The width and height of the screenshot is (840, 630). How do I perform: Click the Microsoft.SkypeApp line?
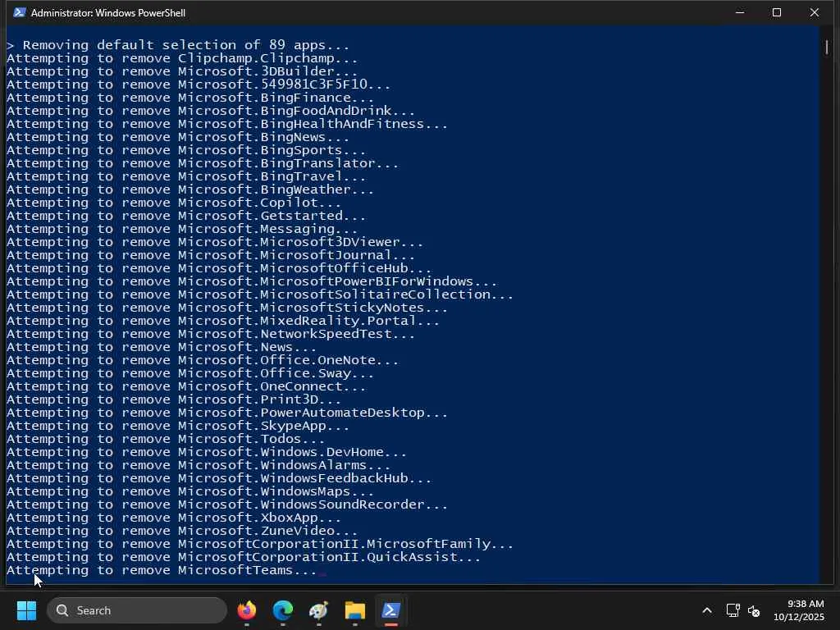point(178,426)
